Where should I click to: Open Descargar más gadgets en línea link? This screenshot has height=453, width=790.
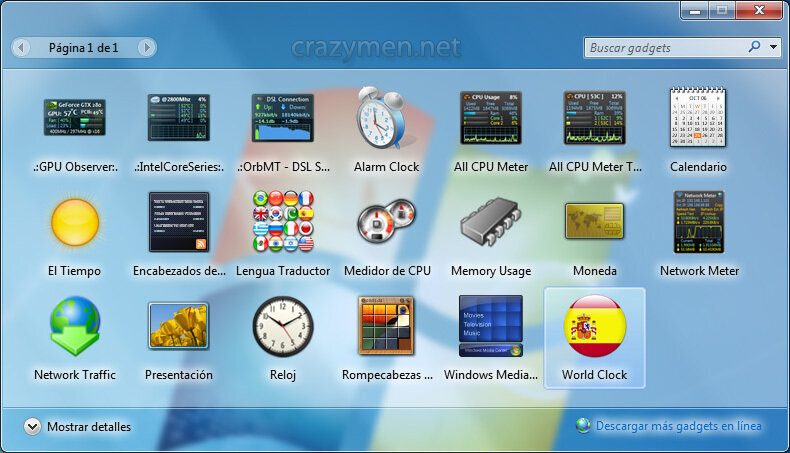point(678,426)
